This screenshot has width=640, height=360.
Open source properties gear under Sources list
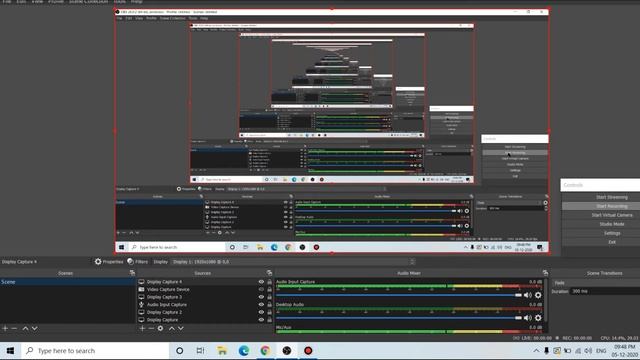click(x=160, y=328)
